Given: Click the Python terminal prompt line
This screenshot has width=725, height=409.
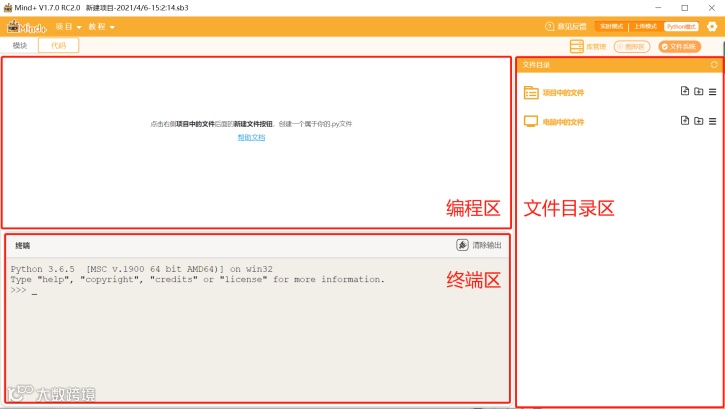Looking at the screenshot, I should (24, 290).
